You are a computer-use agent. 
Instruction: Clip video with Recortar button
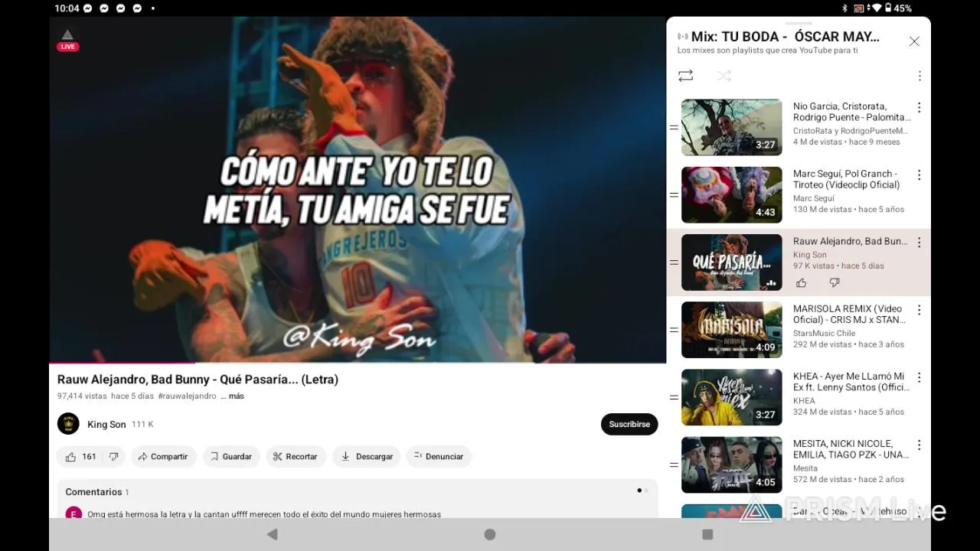point(296,457)
